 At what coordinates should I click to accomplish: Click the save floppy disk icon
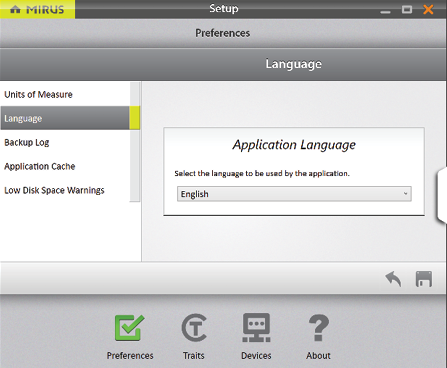pos(424,279)
